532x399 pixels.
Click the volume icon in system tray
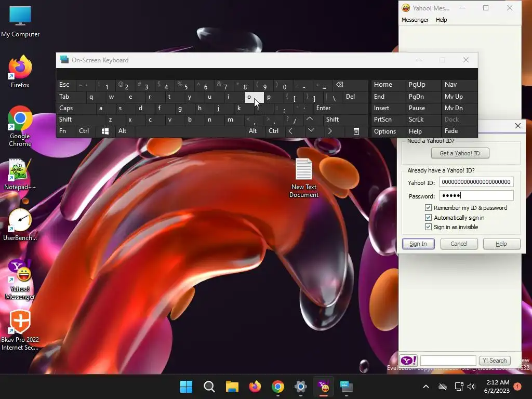471,387
